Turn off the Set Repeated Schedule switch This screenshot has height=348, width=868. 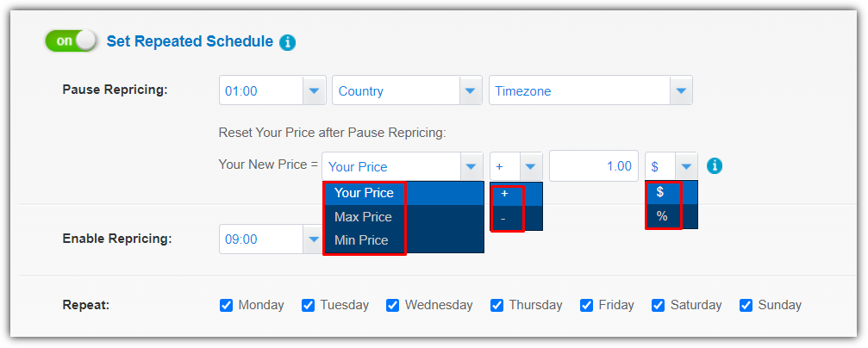(71, 41)
